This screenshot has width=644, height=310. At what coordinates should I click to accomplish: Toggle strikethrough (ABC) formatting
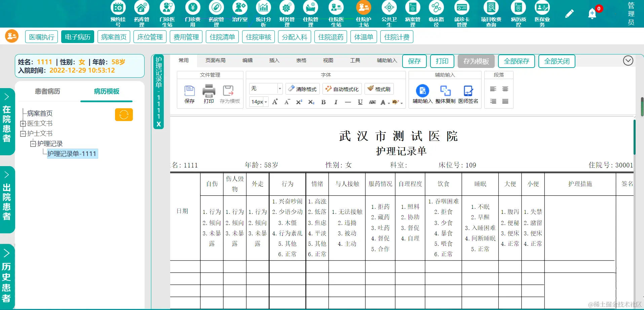(x=372, y=102)
